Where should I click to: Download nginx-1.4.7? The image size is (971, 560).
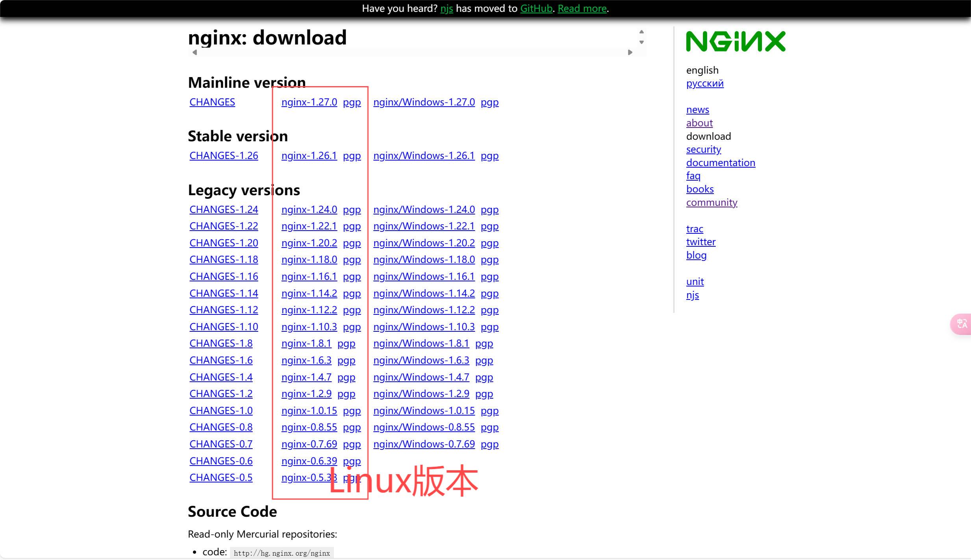(306, 377)
